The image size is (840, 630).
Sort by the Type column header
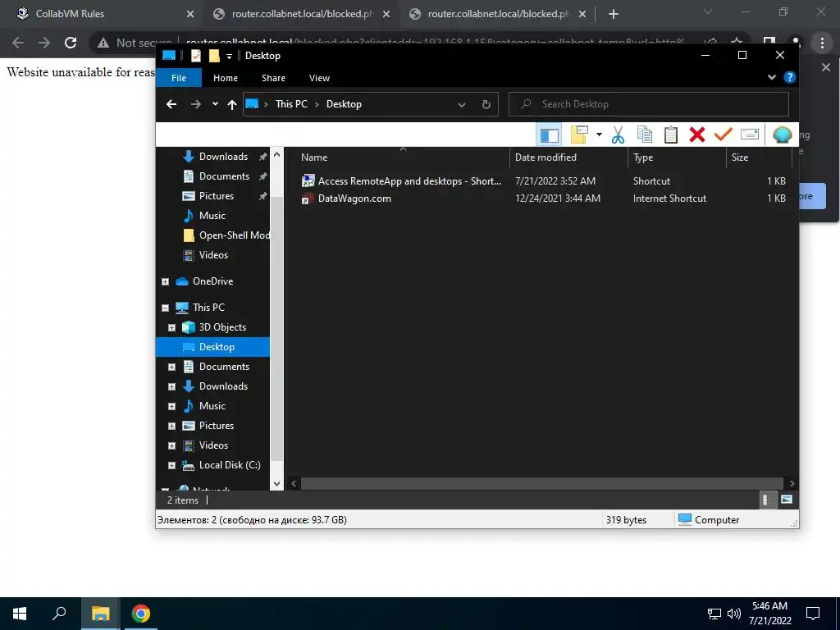click(677, 157)
